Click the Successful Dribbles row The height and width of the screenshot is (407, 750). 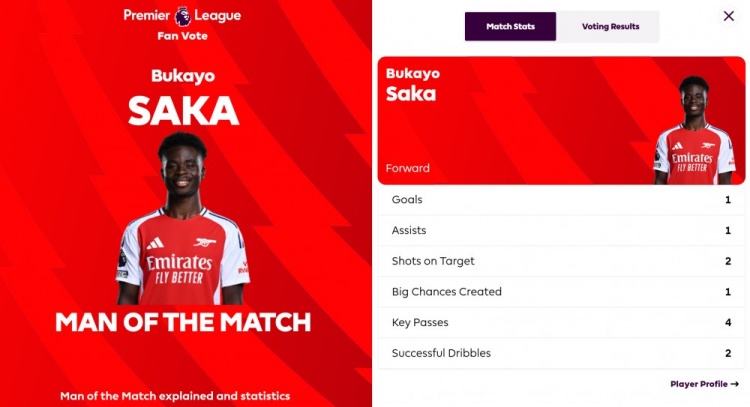561,353
